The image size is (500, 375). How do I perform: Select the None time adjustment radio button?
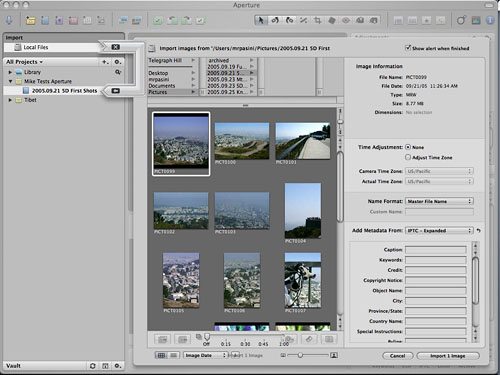click(x=408, y=147)
